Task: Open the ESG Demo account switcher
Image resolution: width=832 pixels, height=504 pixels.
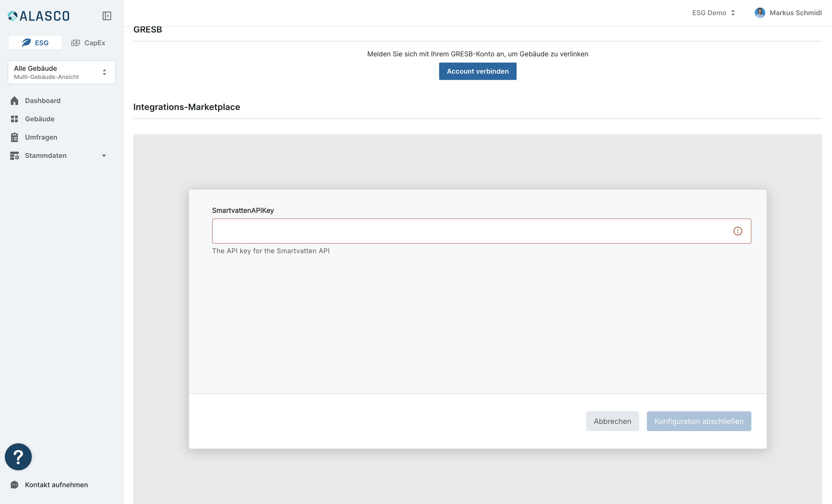Action: 714,13
